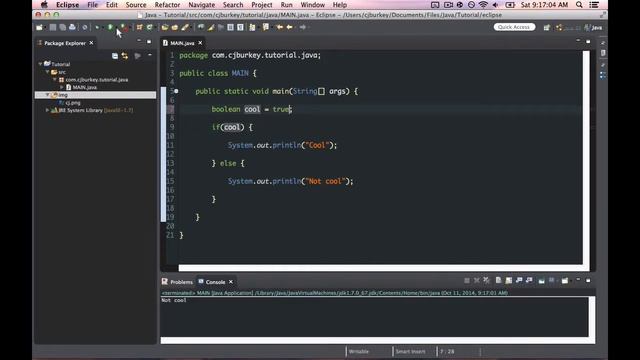Click Remove All Terminated Launches double-X icon
This screenshot has height=360, width=640.
click(487, 280)
